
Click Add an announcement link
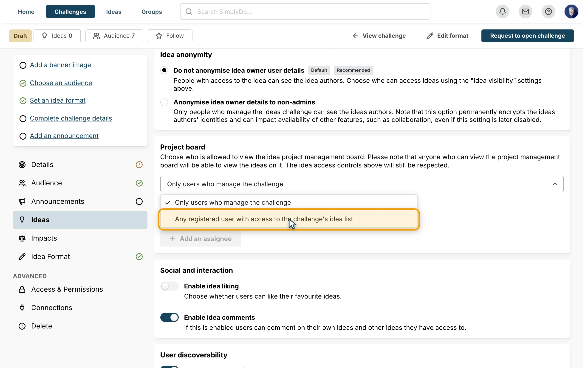click(64, 136)
